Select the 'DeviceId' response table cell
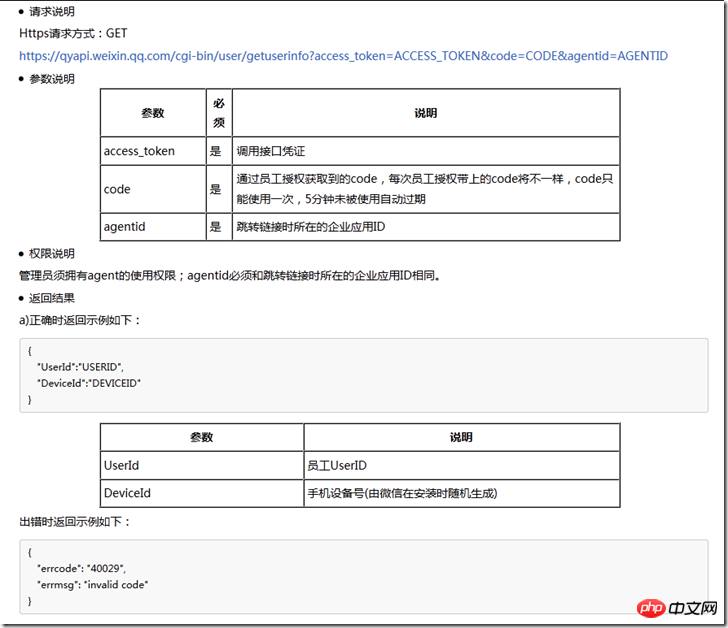The image size is (728, 628). coord(202,493)
